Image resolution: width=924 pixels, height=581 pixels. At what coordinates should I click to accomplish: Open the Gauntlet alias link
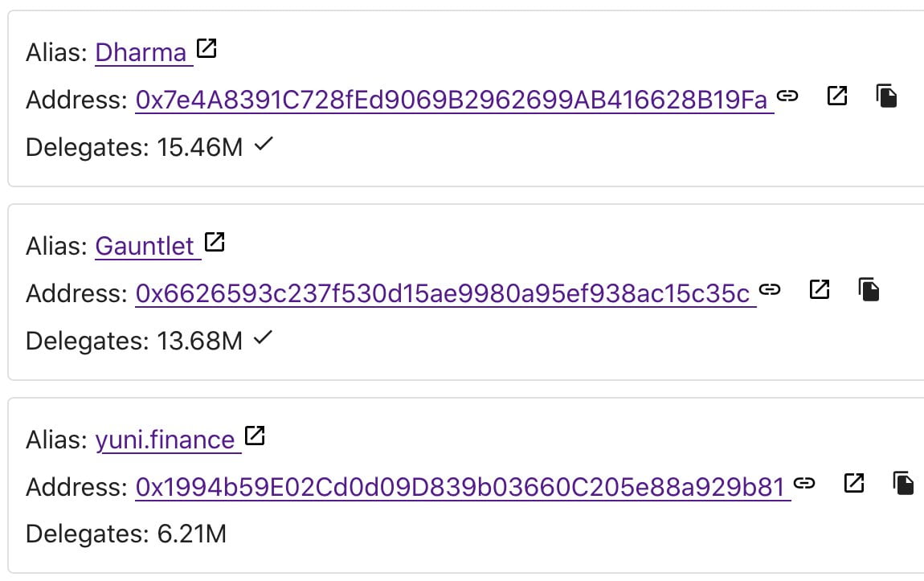coord(145,246)
